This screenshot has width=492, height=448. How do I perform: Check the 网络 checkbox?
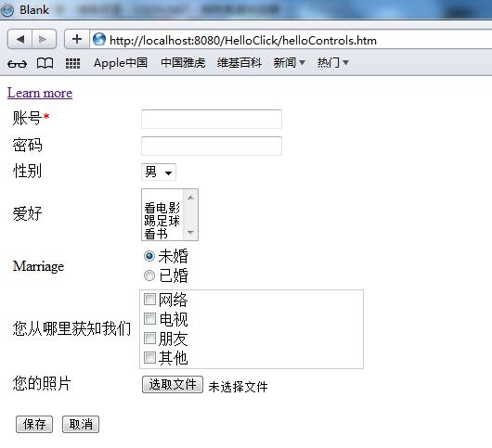click(x=149, y=299)
